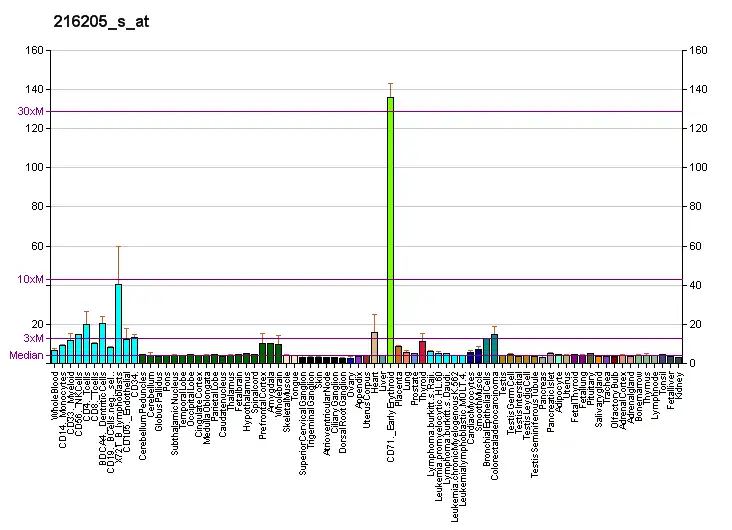Select the teal Colorectal adenocarcinoma bar
This screenshot has height=530, width=732.
click(x=494, y=347)
